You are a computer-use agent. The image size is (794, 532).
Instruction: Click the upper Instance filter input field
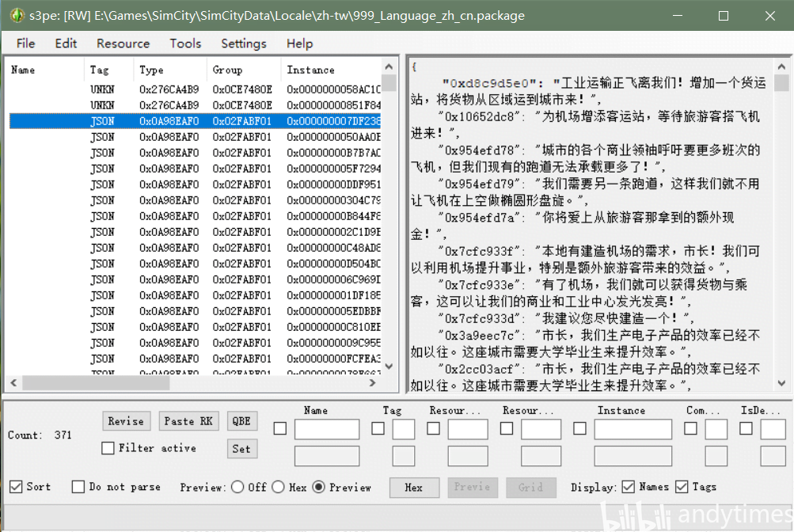click(x=633, y=429)
